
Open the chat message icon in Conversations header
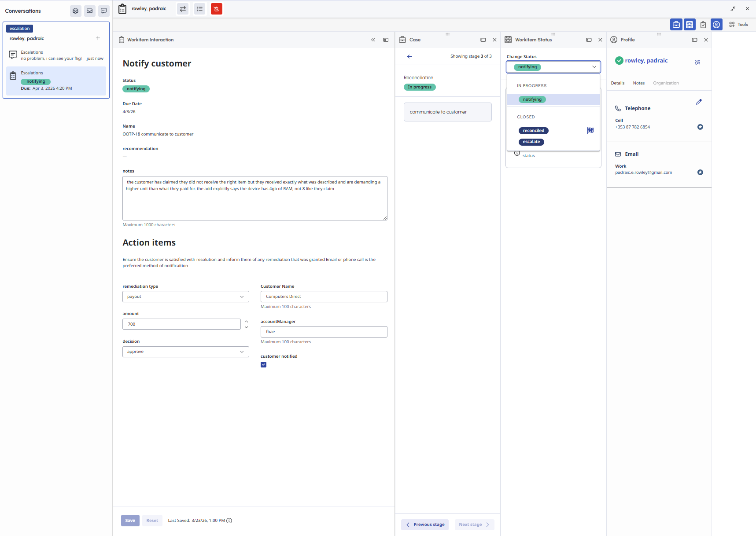(104, 11)
